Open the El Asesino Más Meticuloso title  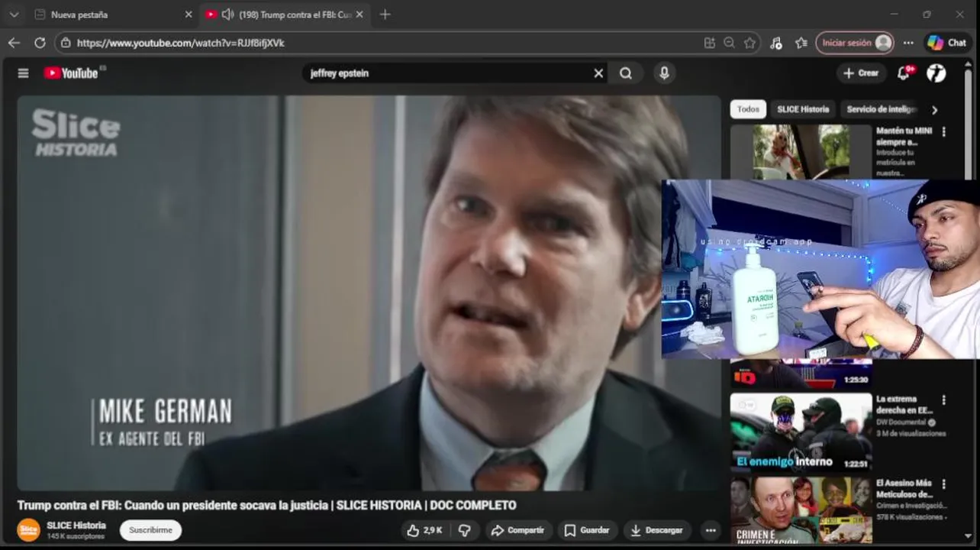[904, 489]
